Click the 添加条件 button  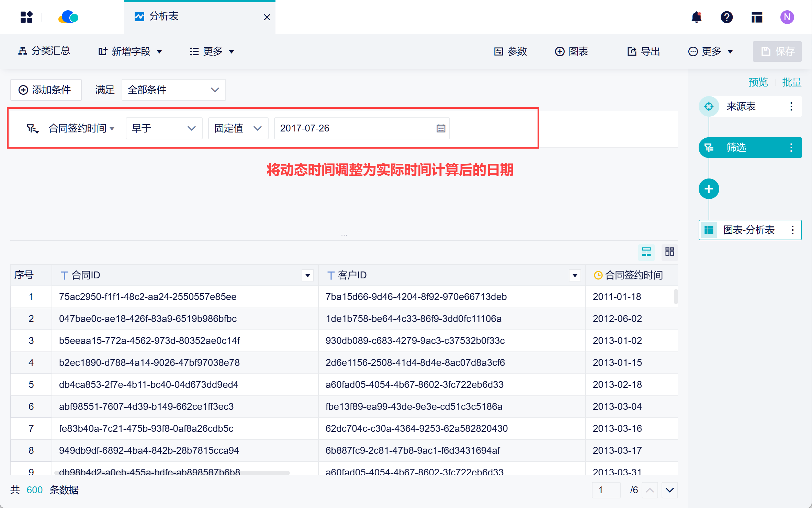(46, 90)
